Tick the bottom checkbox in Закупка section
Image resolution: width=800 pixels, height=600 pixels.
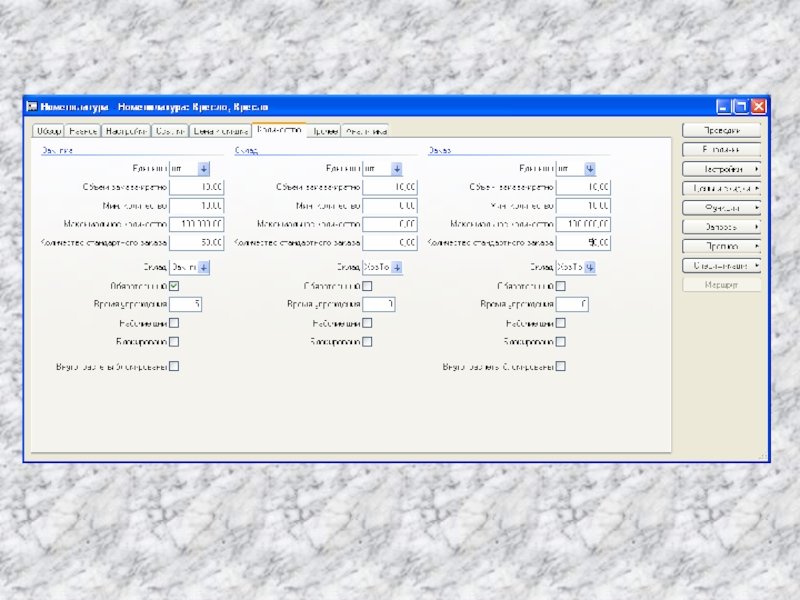(x=174, y=366)
